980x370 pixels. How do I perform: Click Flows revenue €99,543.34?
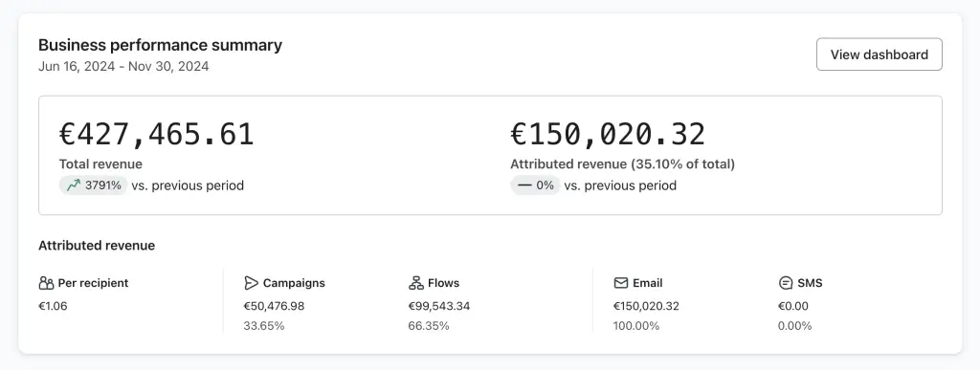(x=439, y=306)
